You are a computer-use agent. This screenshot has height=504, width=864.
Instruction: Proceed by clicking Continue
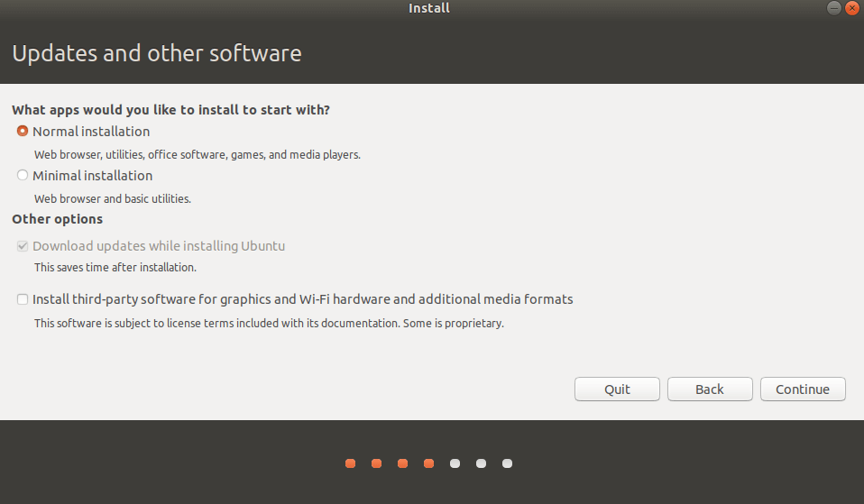click(803, 389)
